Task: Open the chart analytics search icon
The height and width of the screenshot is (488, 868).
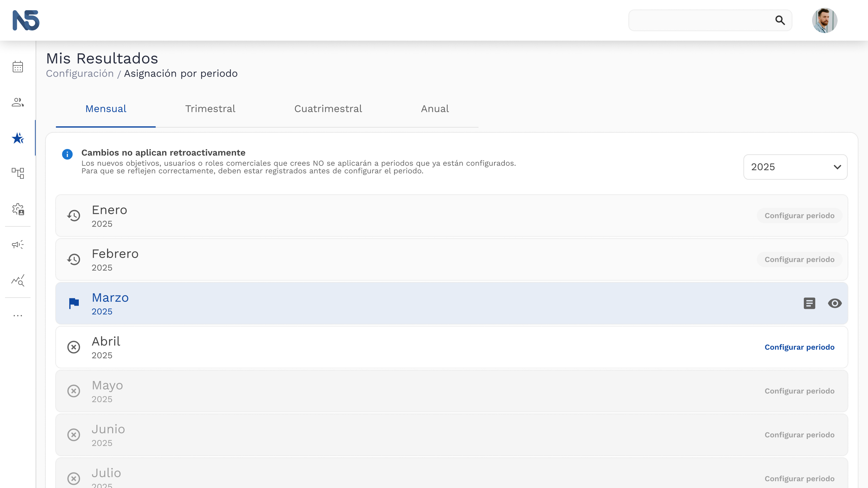Action: pos(18,280)
